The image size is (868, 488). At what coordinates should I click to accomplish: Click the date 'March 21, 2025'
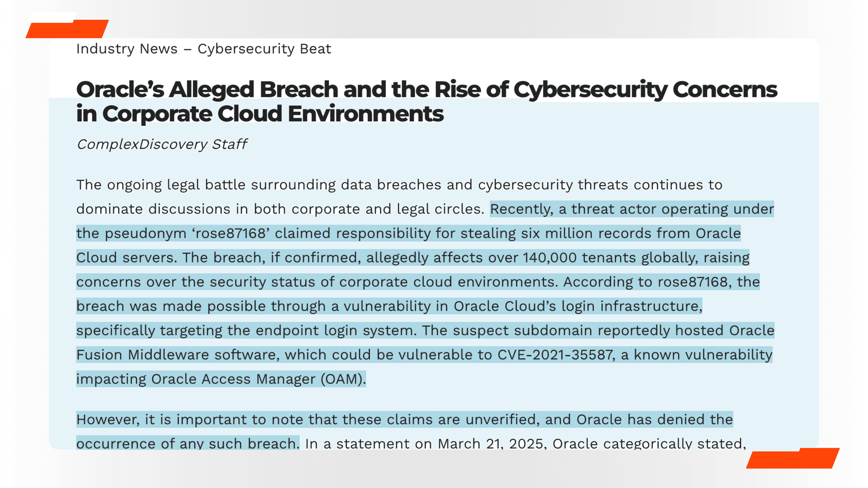click(x=491, y=443)
